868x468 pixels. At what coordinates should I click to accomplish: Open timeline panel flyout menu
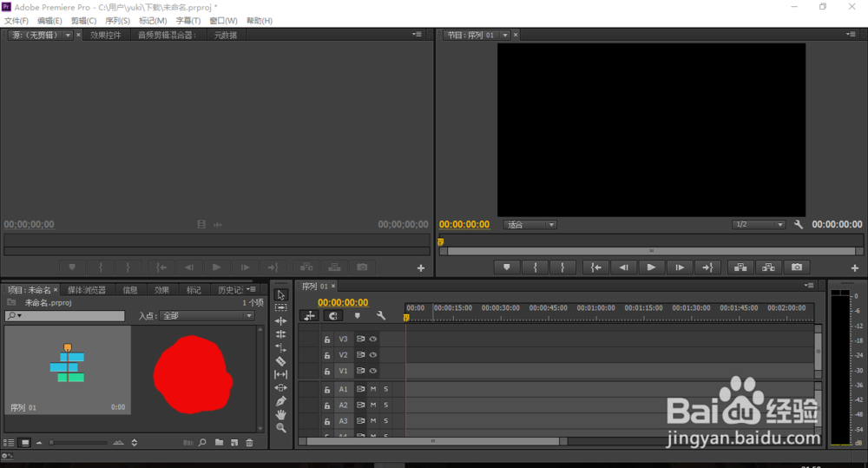809,286
